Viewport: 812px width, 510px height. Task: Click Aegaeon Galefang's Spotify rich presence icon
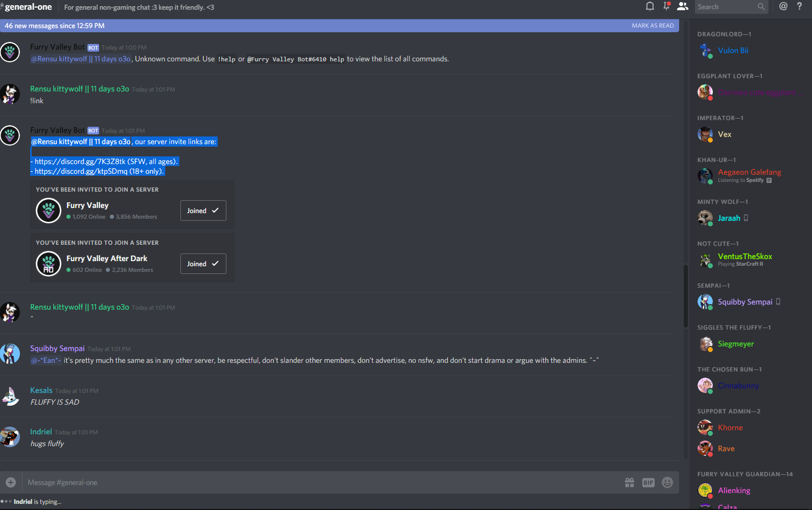[x=769, y=180]
